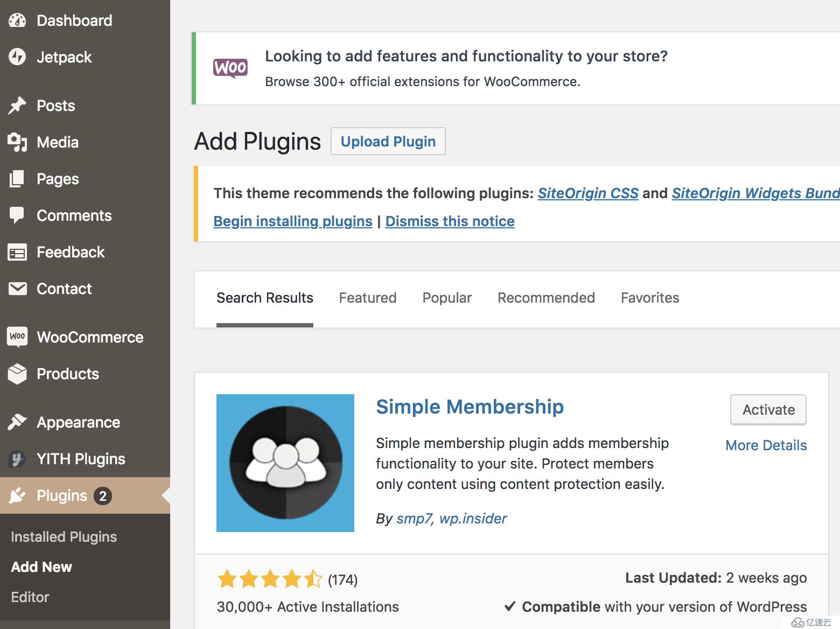
Task: Open plugin Editor submenu
Action: click(30, 597)
